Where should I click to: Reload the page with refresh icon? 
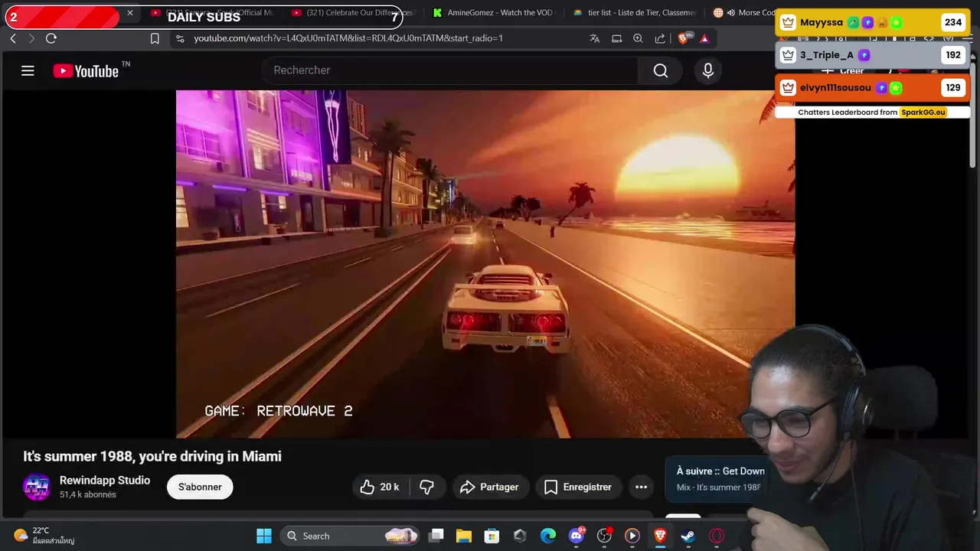tap(51, 38)
